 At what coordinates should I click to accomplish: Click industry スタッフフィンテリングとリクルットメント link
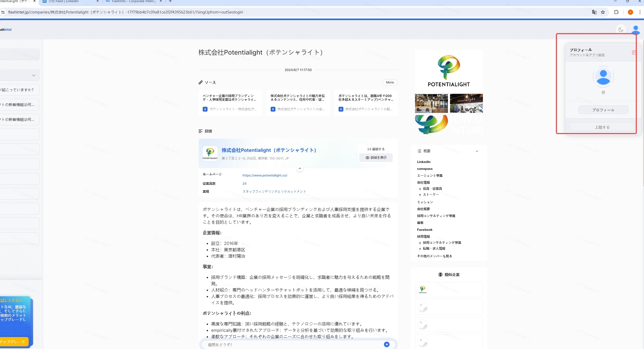pyautogui.click(x=274, y=191)
